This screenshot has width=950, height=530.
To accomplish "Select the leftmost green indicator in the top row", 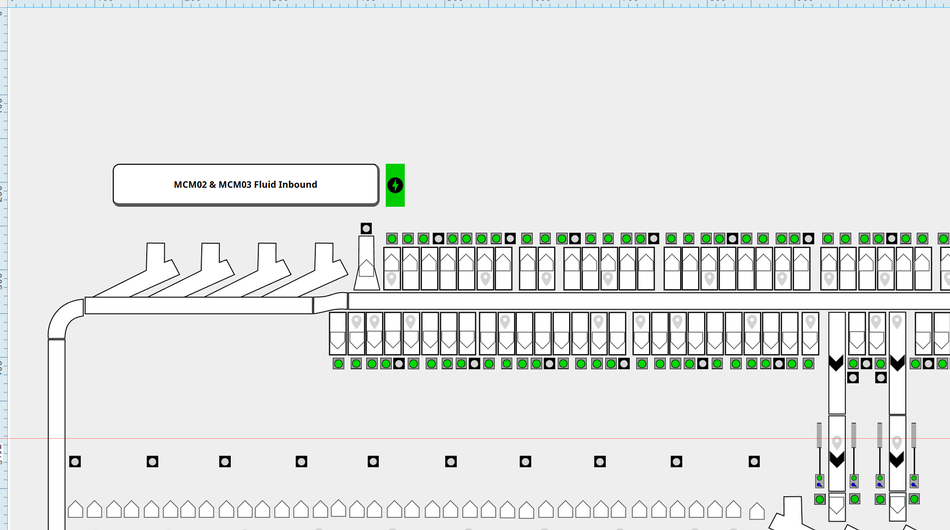I will coord(392,239).
